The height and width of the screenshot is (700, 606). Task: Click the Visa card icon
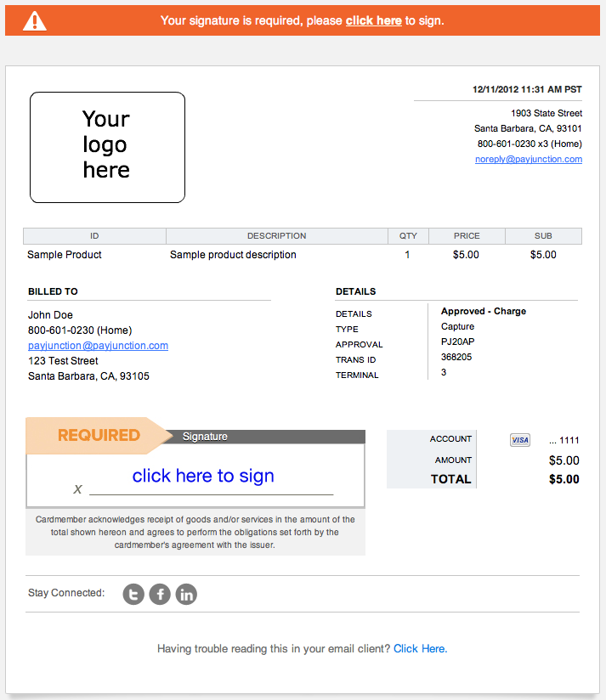tap(520, 440)
